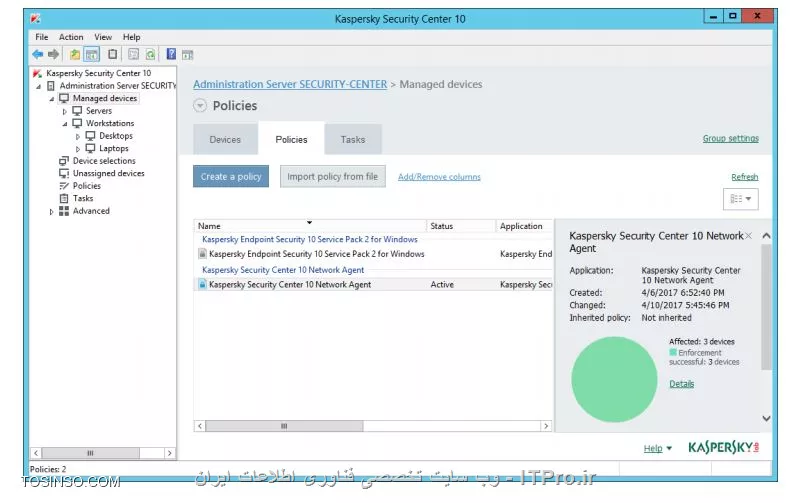The image size is (790, 503).
Task: Expand the Desktops tree node
Action: point(78,137)
